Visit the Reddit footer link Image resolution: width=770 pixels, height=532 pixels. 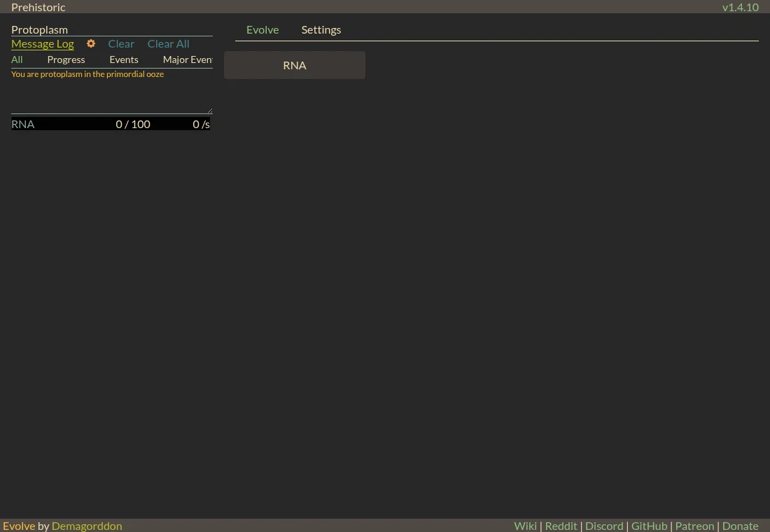coord(561,526)
